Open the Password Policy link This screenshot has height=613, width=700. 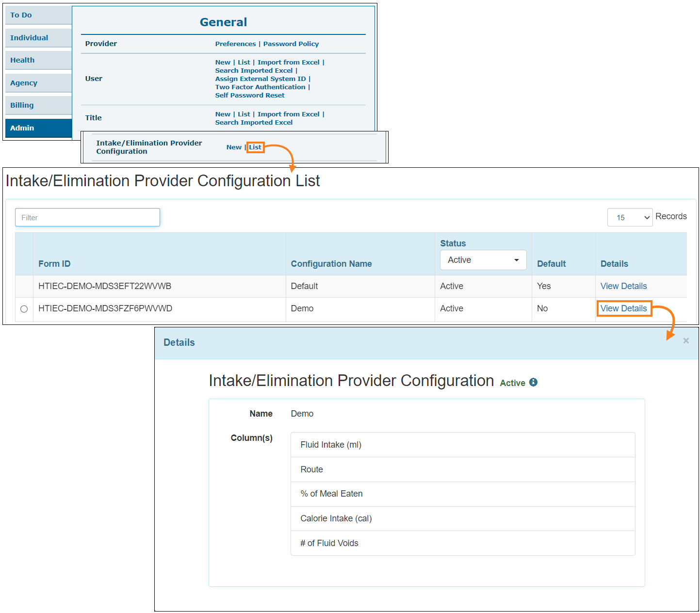point(291,44)
